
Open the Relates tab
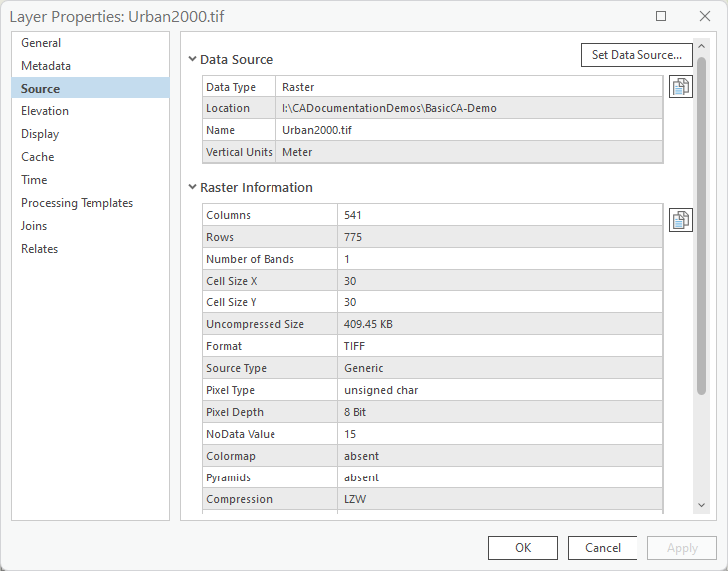[x=91, y=249]
